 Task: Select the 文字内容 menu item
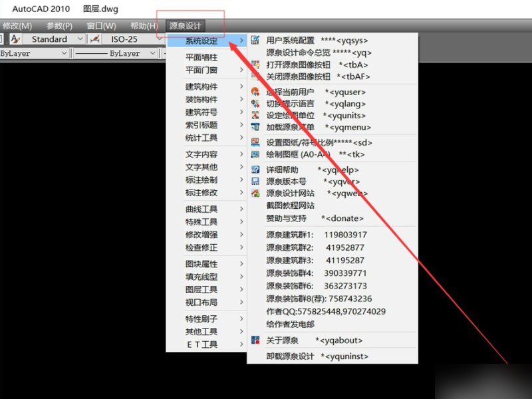coord(207,154)
